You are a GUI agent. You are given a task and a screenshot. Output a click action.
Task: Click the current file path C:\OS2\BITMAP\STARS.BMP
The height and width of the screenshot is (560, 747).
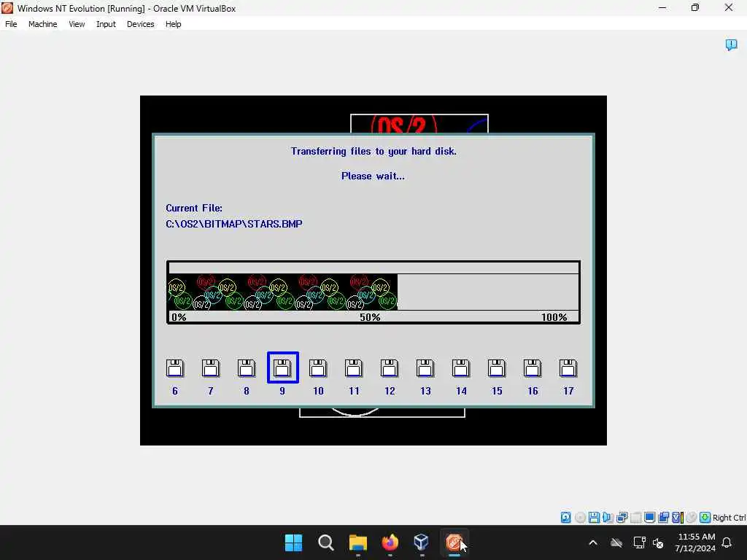(234, 224)
